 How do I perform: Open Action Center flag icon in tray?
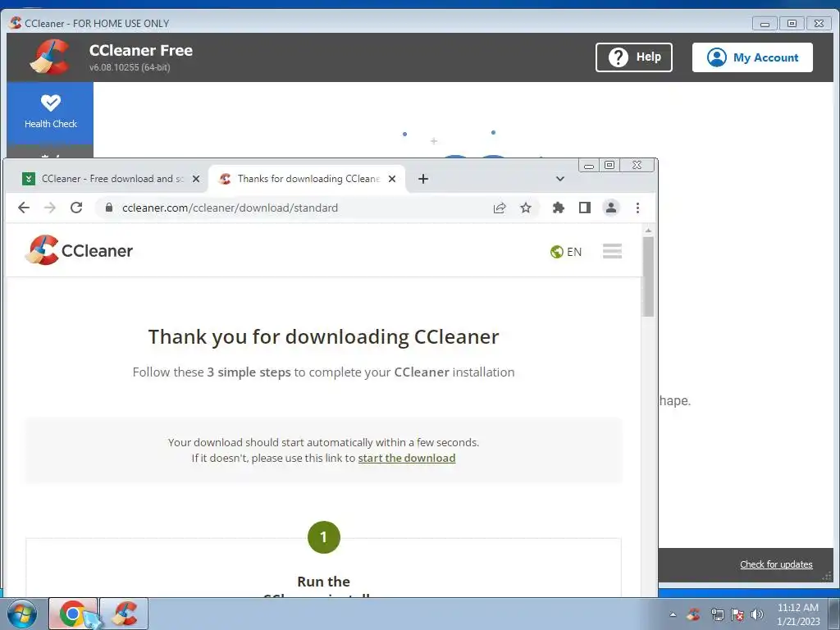pyautogui.click(x=737, y=614)
